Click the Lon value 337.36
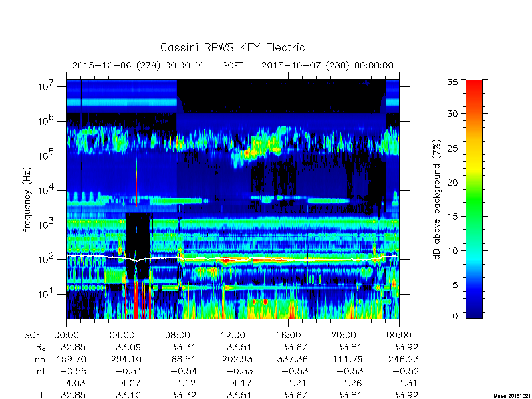This screenshot has width=532, height=399. [x=292, y=359]
